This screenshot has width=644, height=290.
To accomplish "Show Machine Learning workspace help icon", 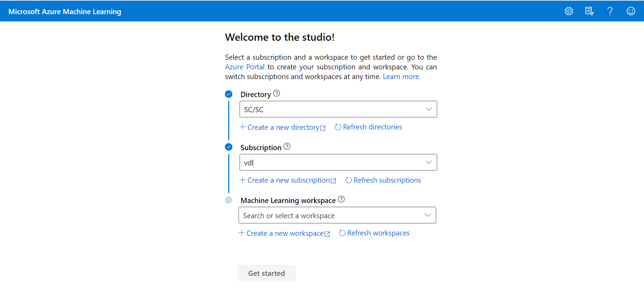I will click(341, 199).
